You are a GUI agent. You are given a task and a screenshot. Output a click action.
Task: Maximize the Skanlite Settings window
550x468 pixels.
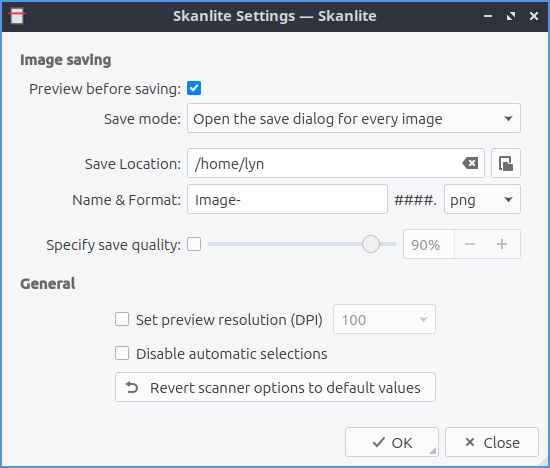[x=511, y=16]
